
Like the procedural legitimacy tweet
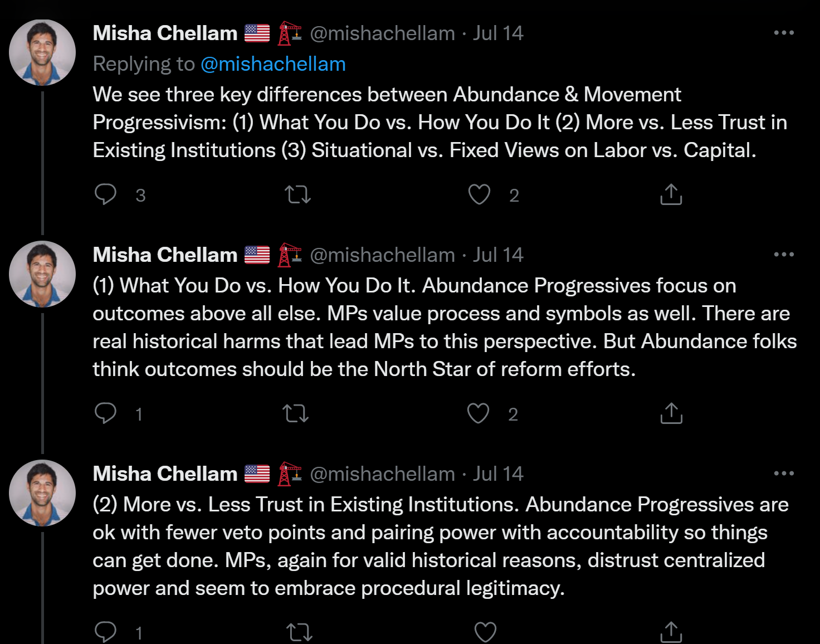click(x=485, y=632)
